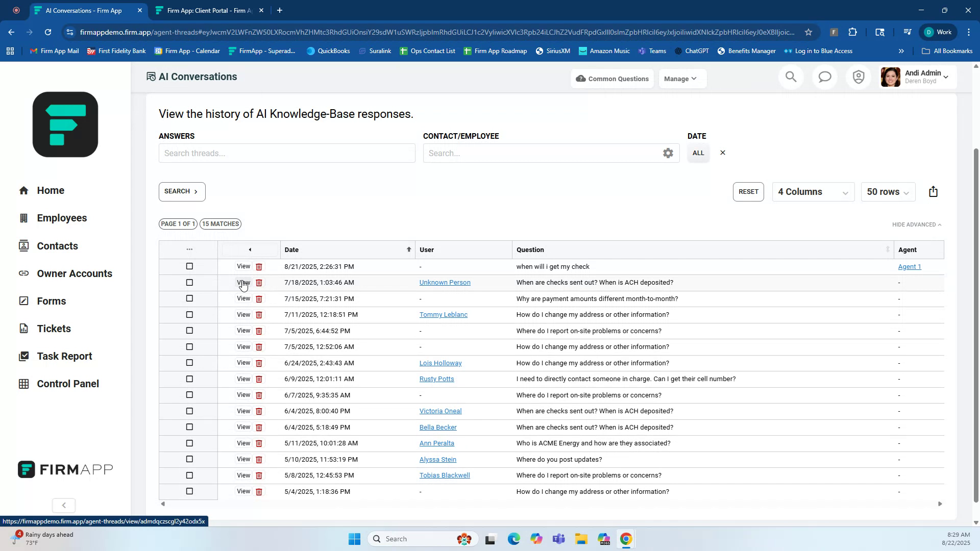The height and width of the screenshot is (551, 980).
Task: Open Task Report from the sidebar
Action: pos(64,356)
